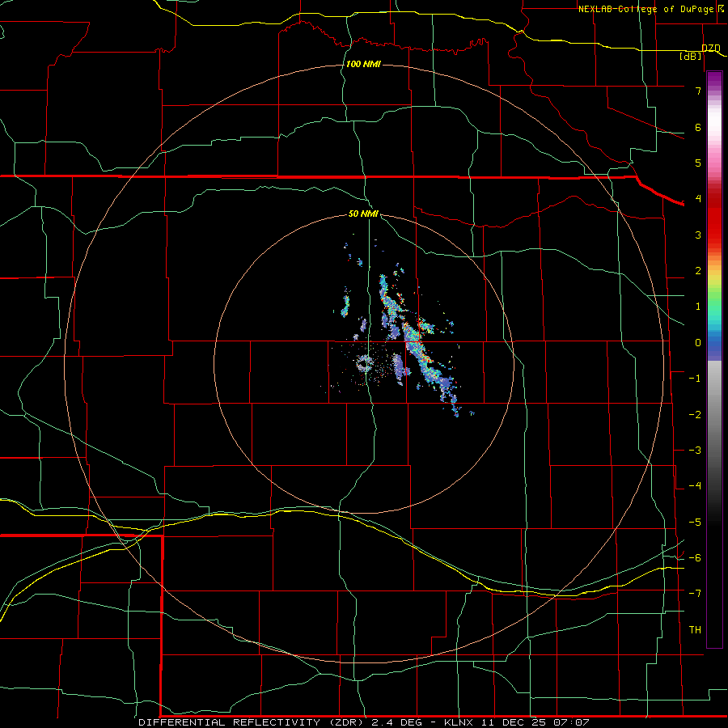
Task: Click the 3 value on the ZDR scale
Action: click(x=698, y=235)
